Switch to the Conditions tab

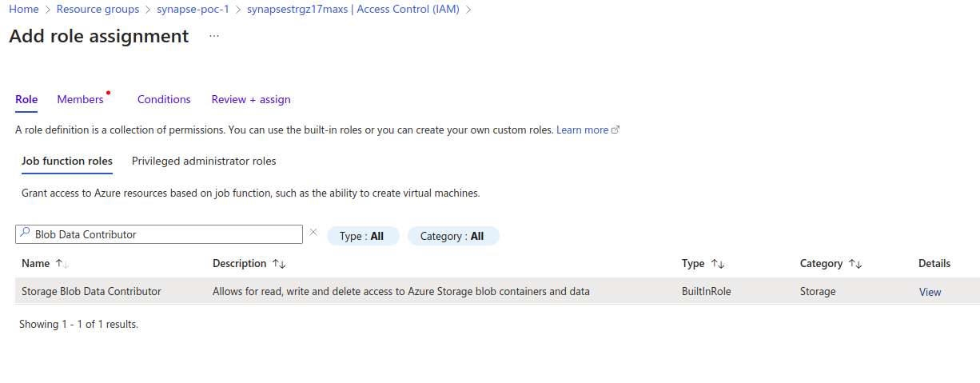click(164, 100)
